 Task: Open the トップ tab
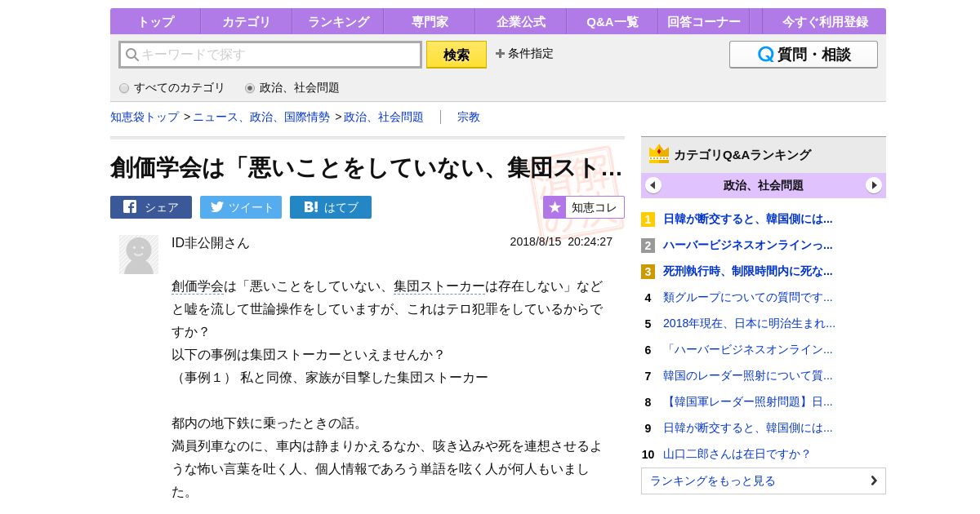coord(155,22)
